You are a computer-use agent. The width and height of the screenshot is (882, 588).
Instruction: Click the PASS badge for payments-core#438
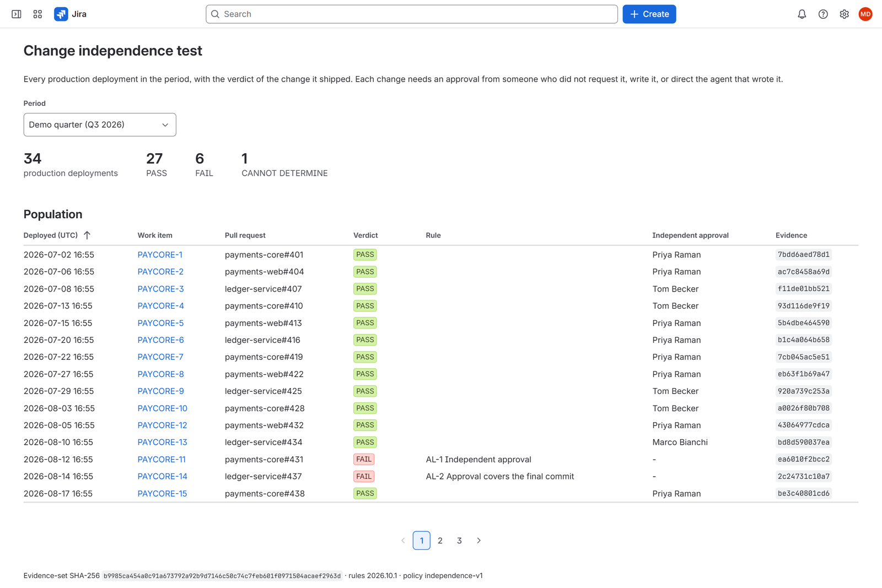365,494
